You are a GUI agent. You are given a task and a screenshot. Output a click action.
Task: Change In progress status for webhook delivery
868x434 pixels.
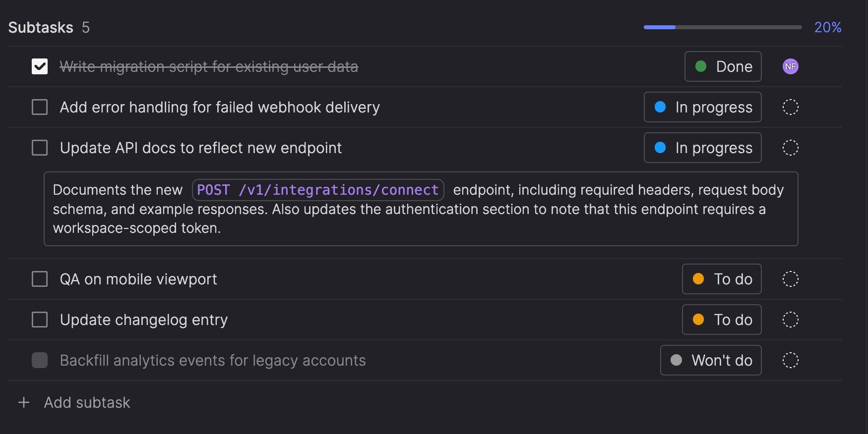[x=702, y=107]
